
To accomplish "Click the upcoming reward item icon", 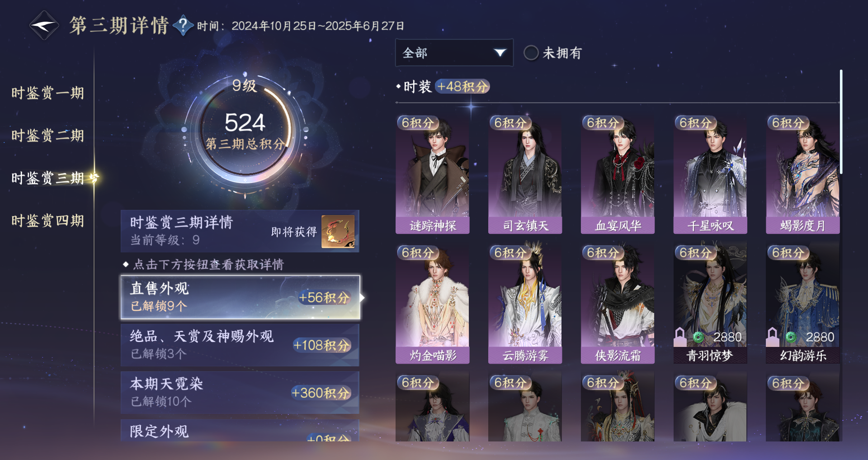I will (338, 231).
